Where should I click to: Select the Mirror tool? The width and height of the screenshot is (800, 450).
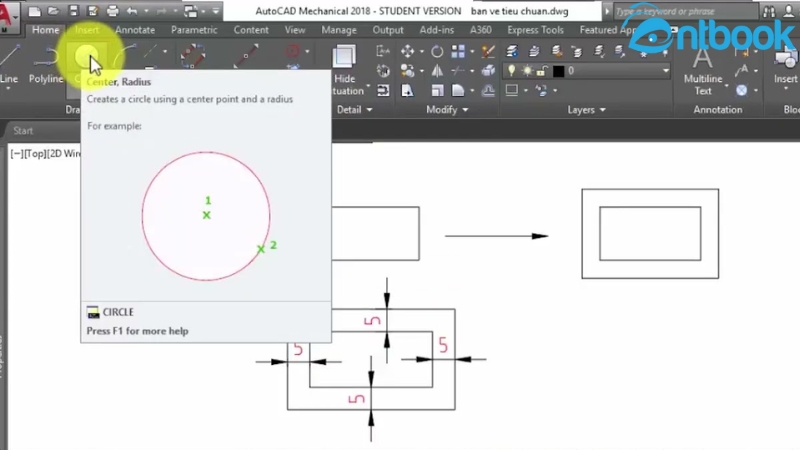pos(437,70)
